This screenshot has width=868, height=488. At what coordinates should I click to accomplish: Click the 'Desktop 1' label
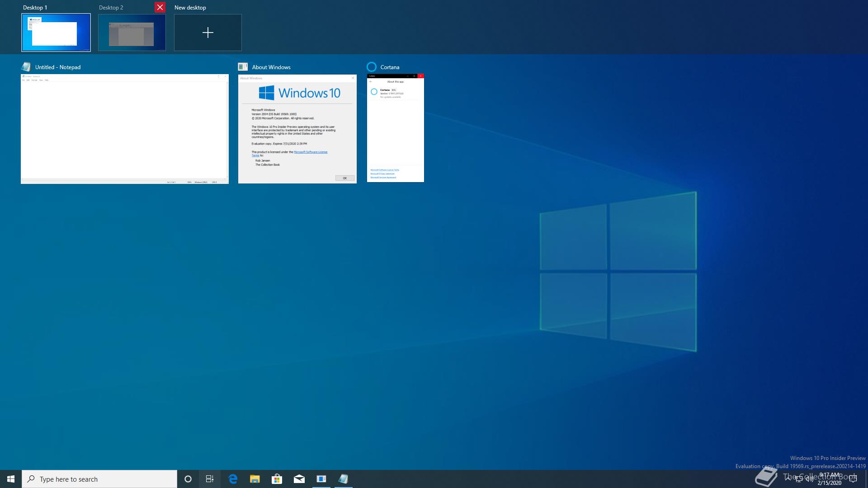(35, 8)
